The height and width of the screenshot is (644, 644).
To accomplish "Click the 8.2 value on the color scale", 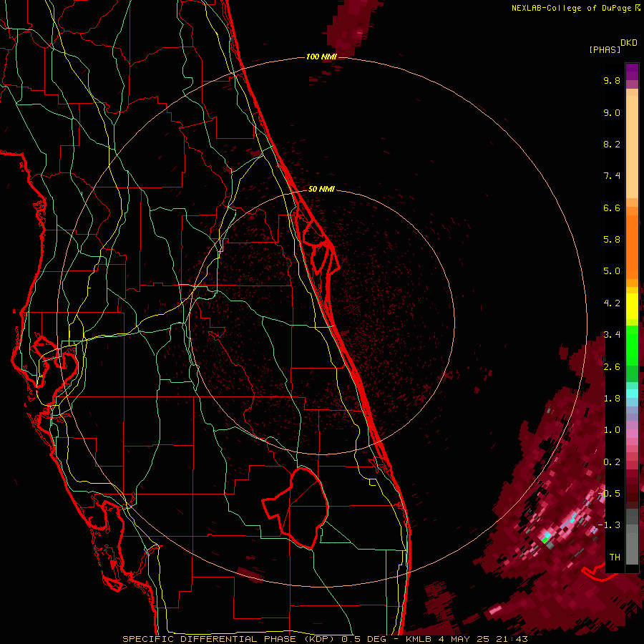I will pos(612,144).
